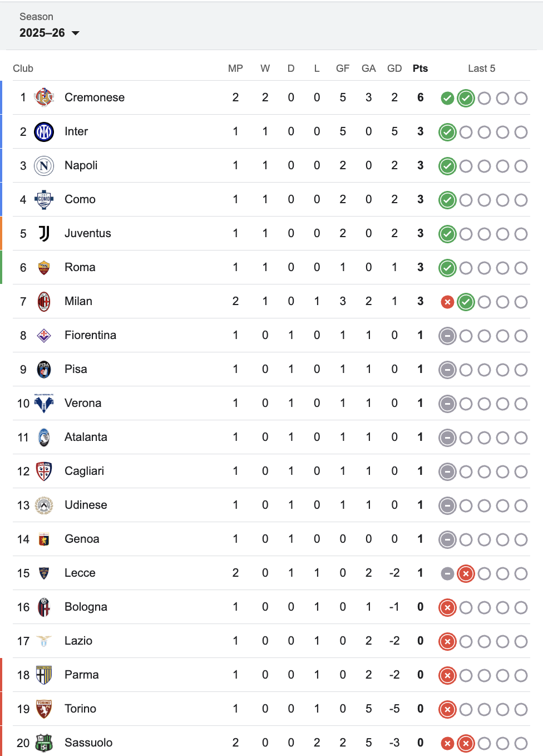The width and height of the screenshot is (543, 756).
Task: Click the Pts column header
Action: tap(420, 68)
